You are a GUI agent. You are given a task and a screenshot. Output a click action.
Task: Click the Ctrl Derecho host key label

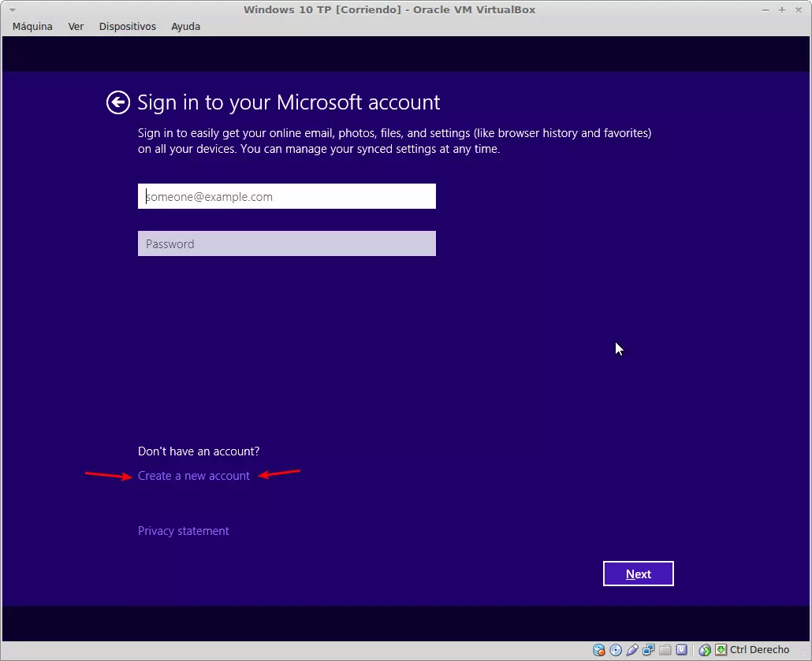759,650
